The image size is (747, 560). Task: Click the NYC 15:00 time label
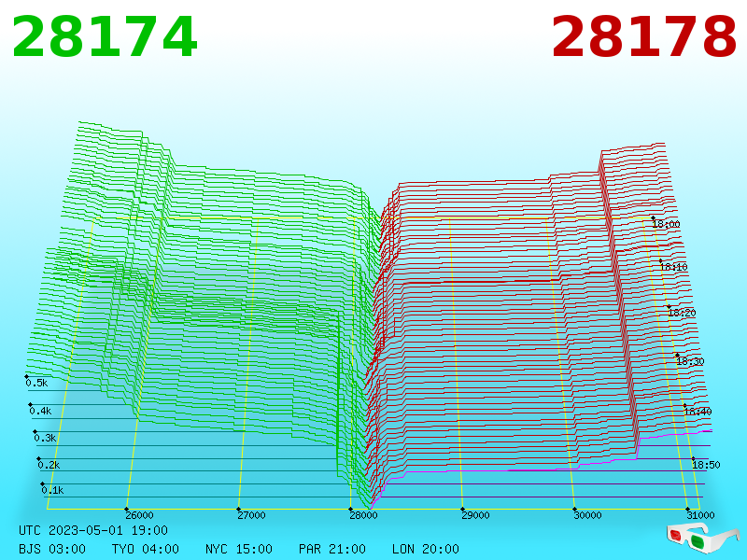pos(239,549)
